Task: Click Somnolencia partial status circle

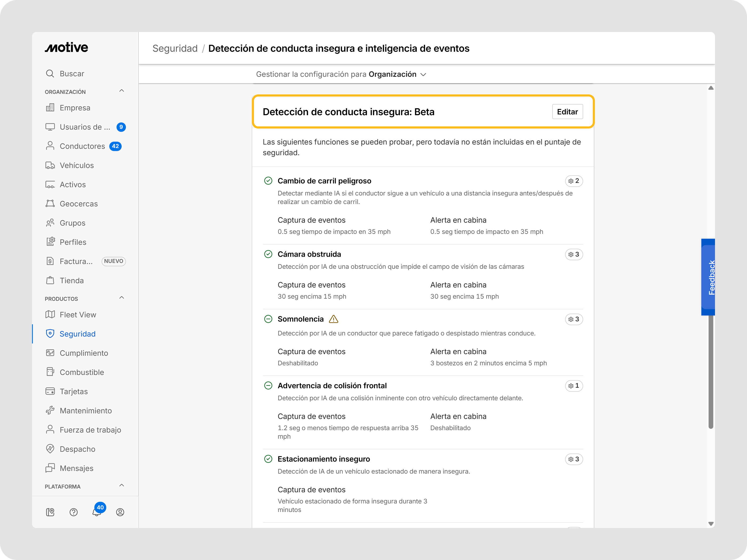Action: tap(268, 319)
